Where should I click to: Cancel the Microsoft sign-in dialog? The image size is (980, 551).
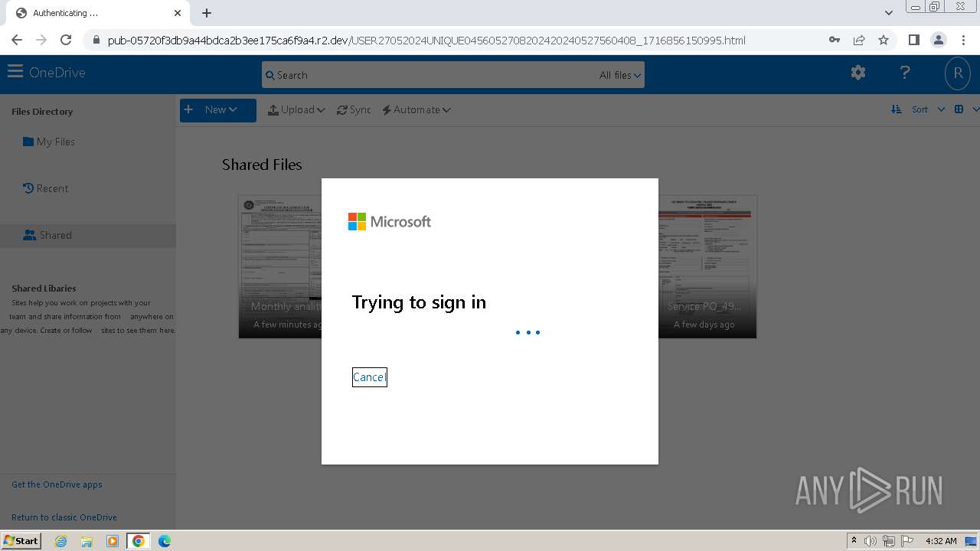pos(369,377)
